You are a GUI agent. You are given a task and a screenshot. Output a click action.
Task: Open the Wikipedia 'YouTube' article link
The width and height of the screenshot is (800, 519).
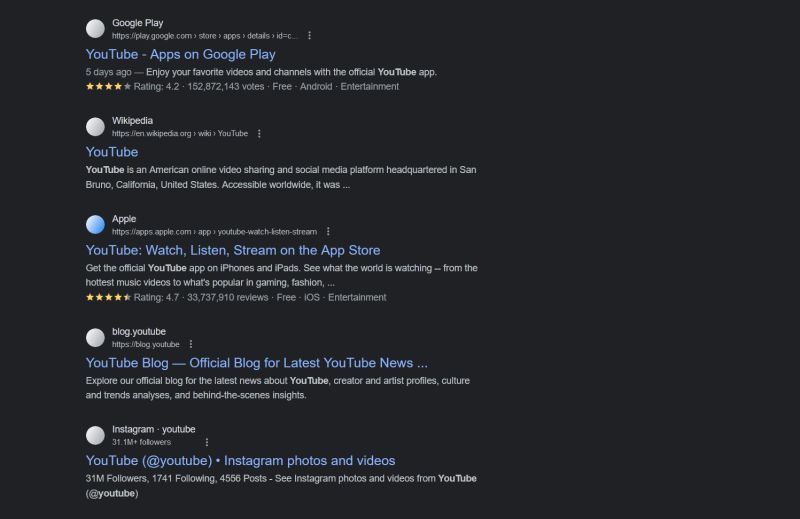(x=112, y=152)
